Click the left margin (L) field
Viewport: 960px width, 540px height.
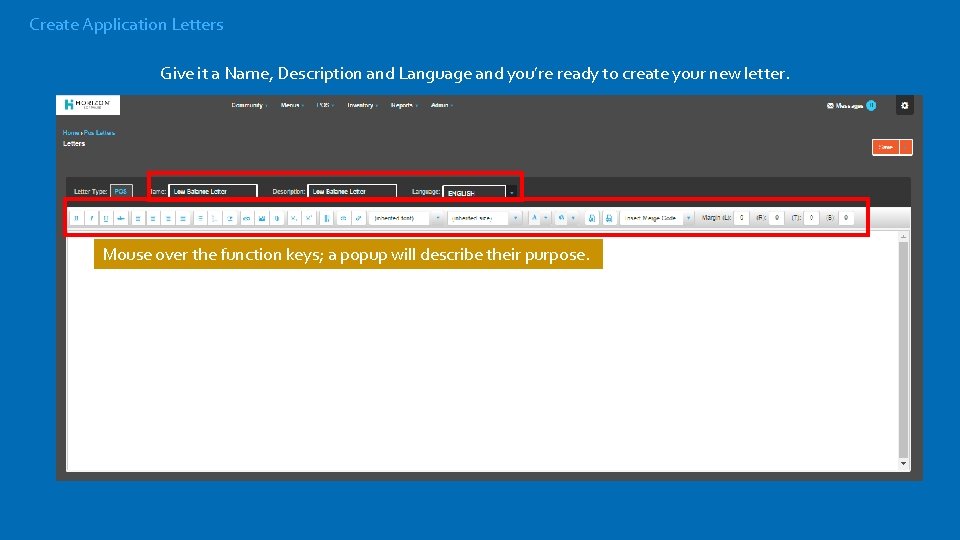point(741,218)
